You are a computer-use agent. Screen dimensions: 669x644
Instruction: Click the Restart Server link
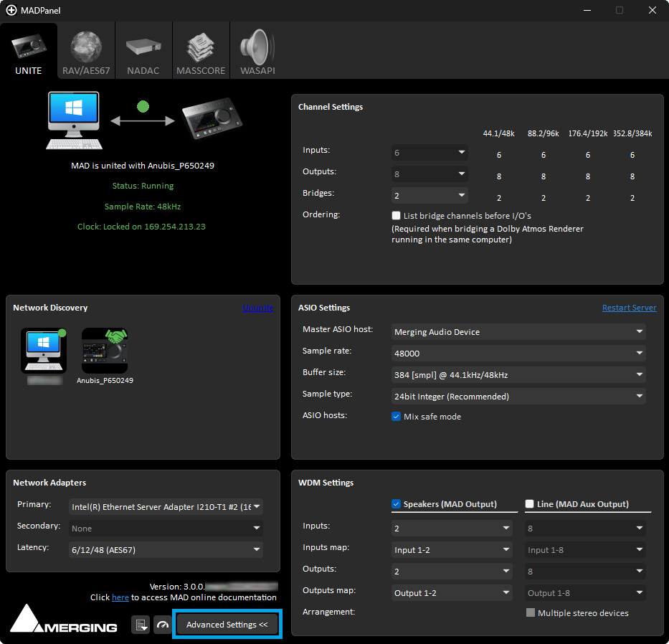click(630, 308)
